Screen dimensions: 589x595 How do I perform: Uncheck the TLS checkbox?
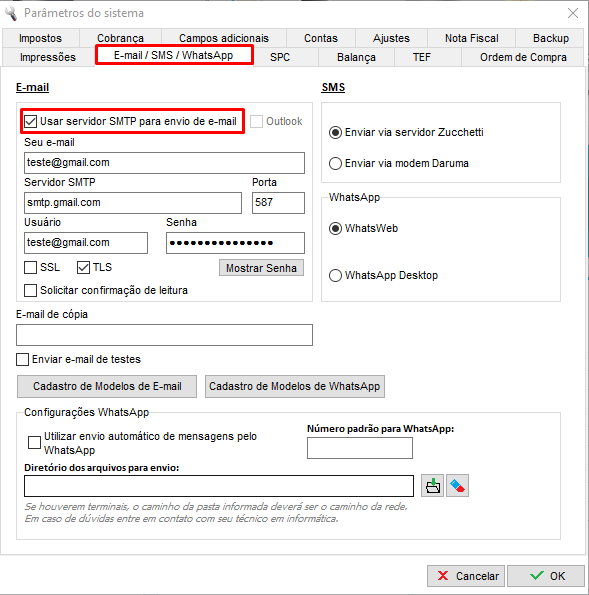83,268
